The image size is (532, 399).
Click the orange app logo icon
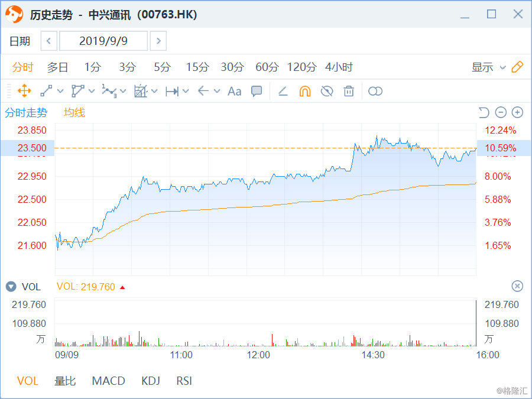pyautogui.click(x=14, y=14)
